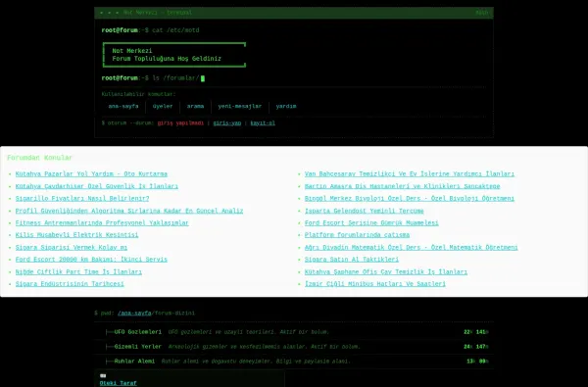Open the UFO Gozlemleri forum
This screenshot has width=588, height=387.
tap(137, 332)
